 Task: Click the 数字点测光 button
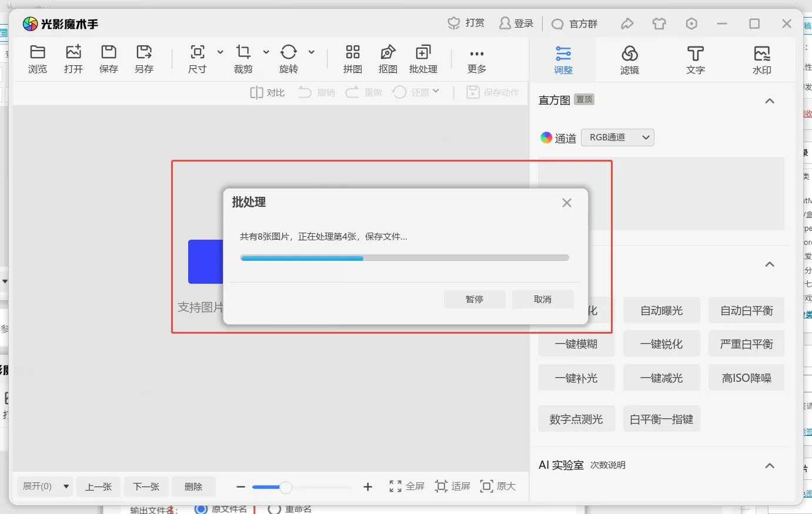(576, 419)
